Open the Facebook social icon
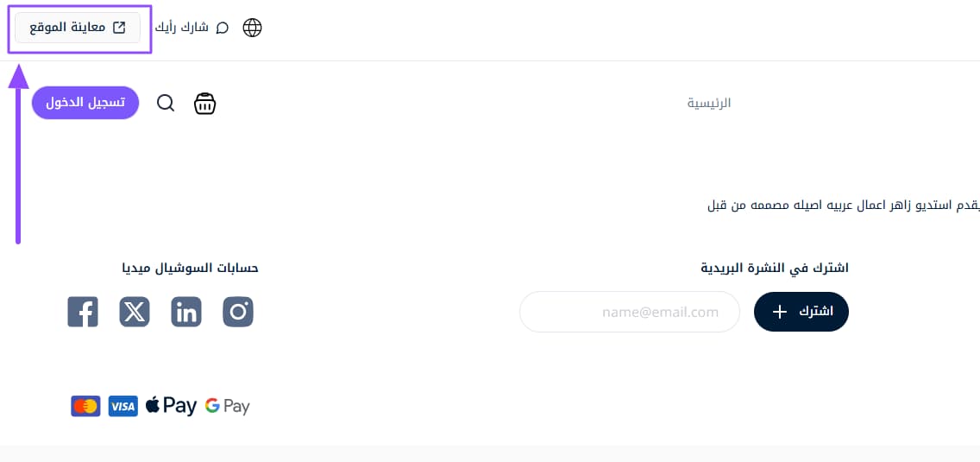 tap(83, 312)
